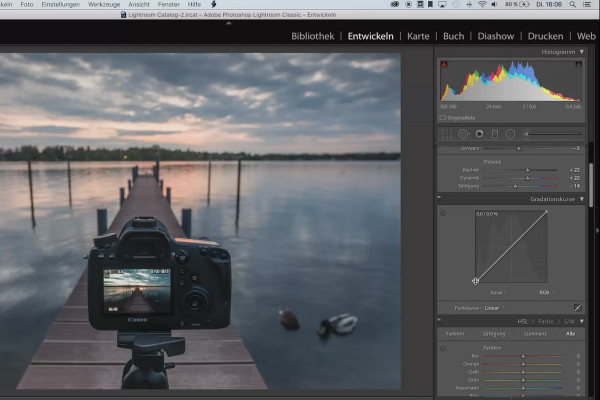Open the scripts menu bar icon
Image resolution: width=600 pixels, height=400 pixels.
214,4
